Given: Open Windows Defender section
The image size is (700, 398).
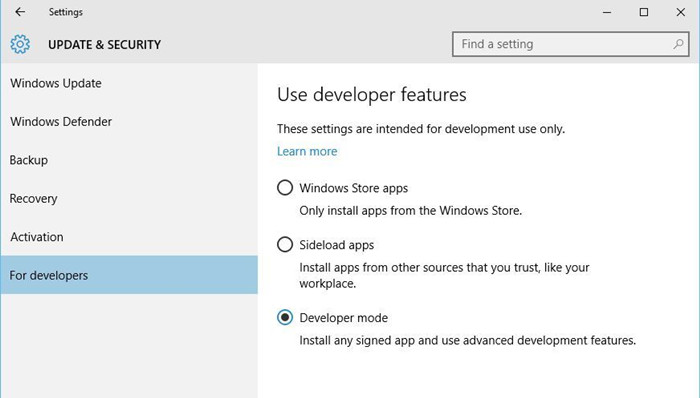Looking at the screenshot, I should click(x=129, y=122).
